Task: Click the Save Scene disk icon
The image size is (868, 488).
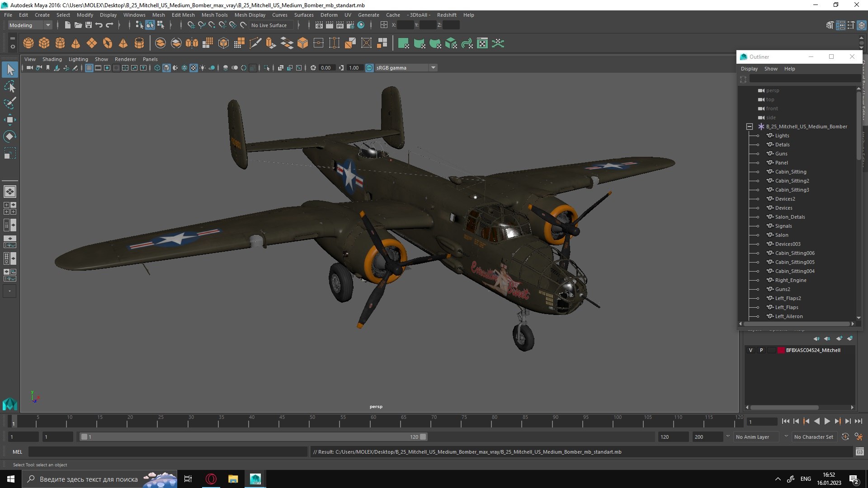Action: tap(89, 25)
